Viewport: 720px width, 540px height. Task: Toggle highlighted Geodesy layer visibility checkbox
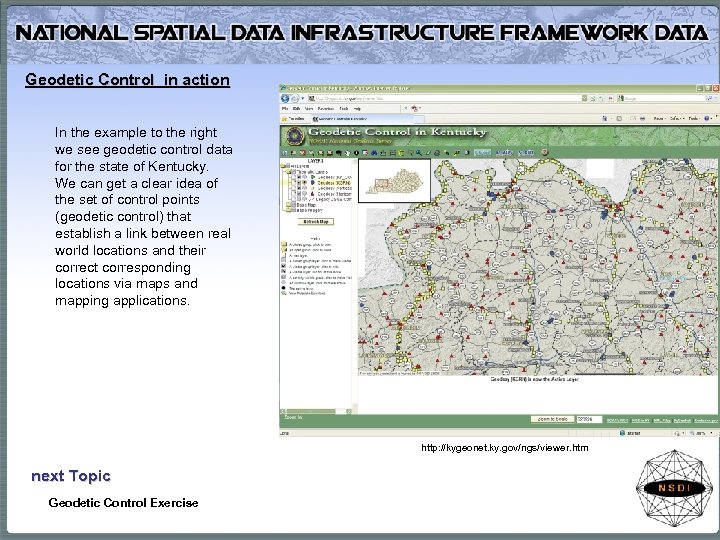(x=299, y=182)
